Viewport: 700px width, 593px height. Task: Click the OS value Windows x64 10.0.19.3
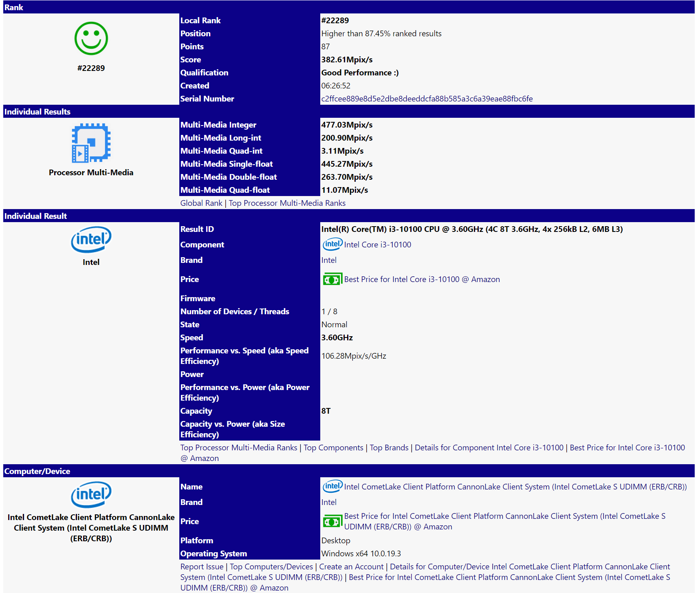pos(361,553)
